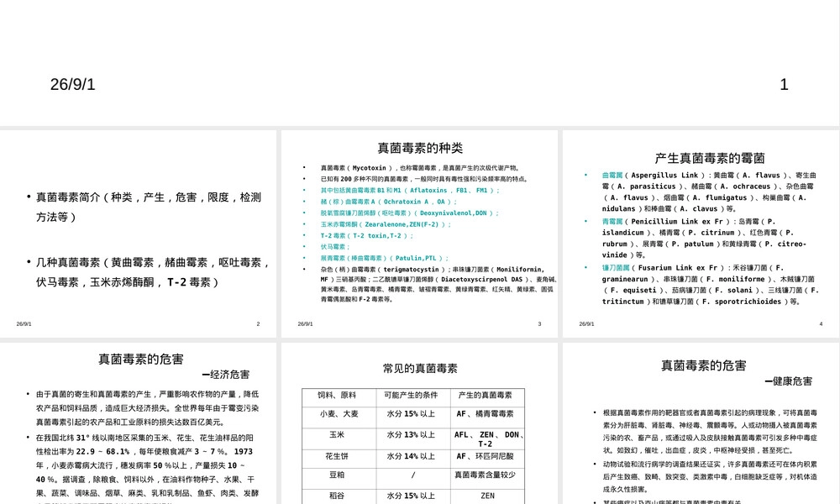
Task: Click the subtitle —健康危害
Action: (788, 381)
